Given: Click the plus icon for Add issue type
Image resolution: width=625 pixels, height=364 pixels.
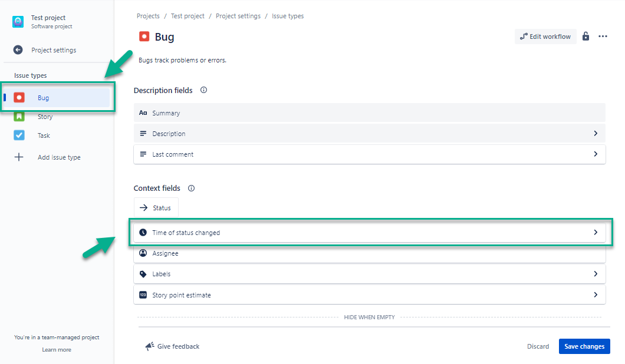Looking at the screenshot, I should 19,157.
